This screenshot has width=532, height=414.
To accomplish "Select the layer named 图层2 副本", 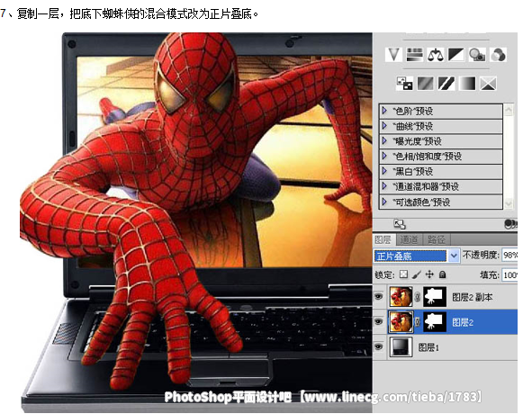I will click(472, 297).
